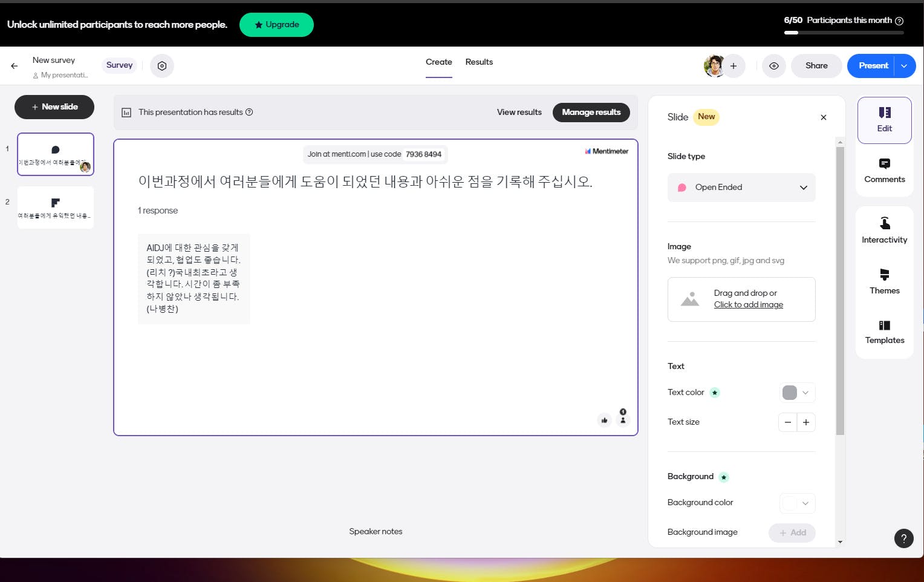Click the back arrow icon
Viewport: 924px width, 582px height.
coord(15,66)
